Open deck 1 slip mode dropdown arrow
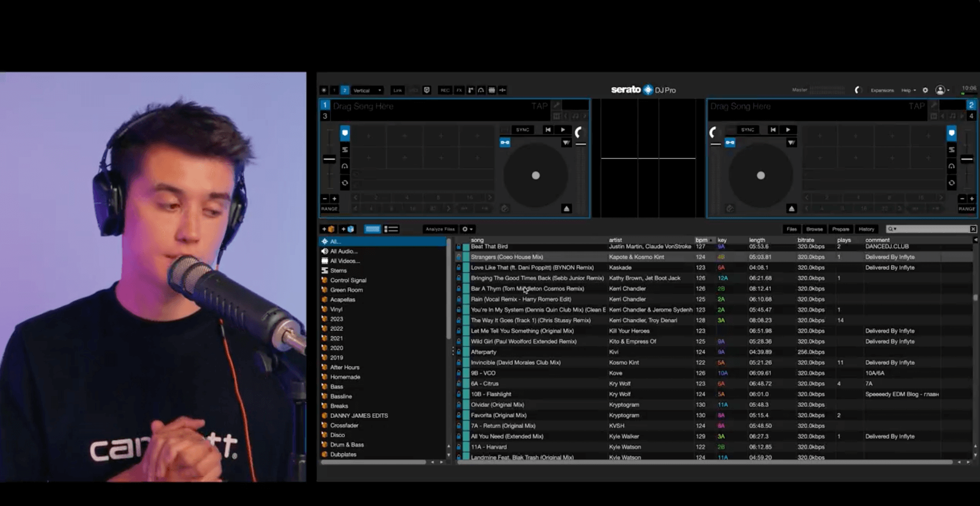The height and width of the screenshot is (506, 980). 566,142
